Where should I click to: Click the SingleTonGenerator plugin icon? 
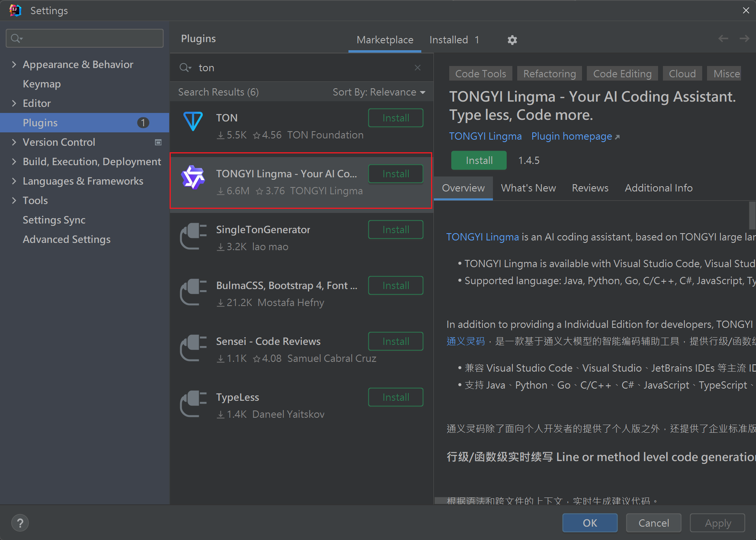193,236
